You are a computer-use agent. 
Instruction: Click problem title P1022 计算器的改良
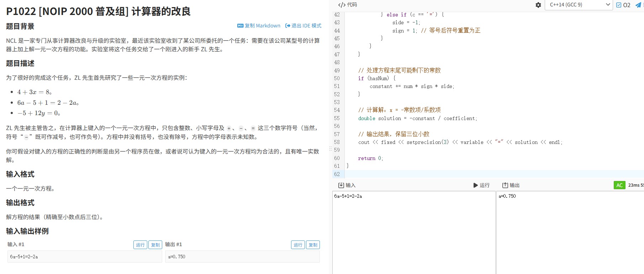pos(98,11)
